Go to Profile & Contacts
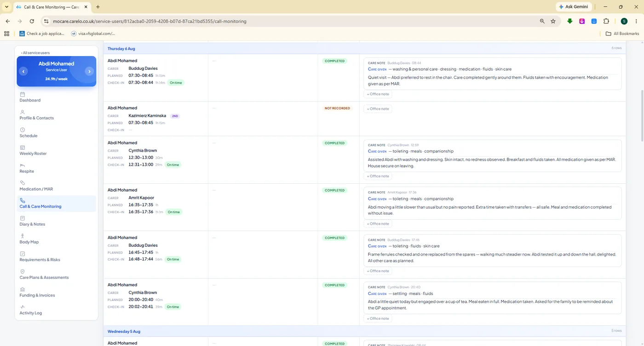Viewport: 644px width, 346px height. click(x=36, y=118)
